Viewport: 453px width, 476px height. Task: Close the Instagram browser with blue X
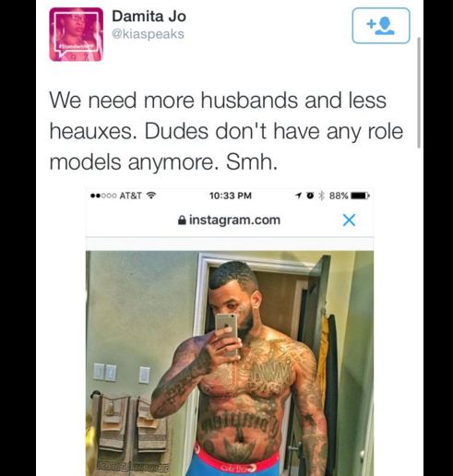pos(349,220)
